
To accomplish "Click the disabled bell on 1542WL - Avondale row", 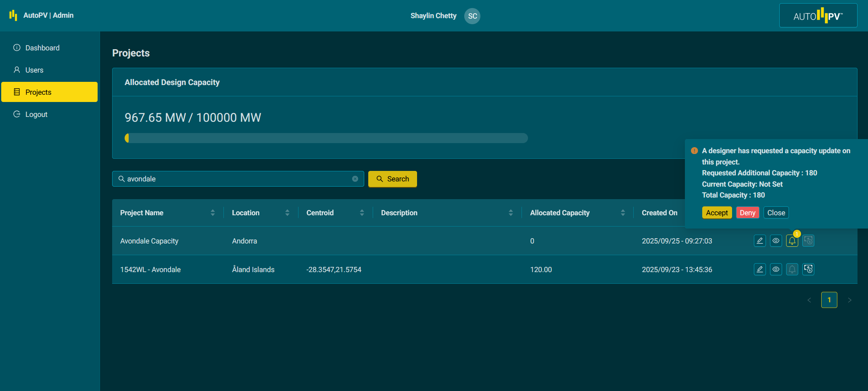I will [792, 269].
